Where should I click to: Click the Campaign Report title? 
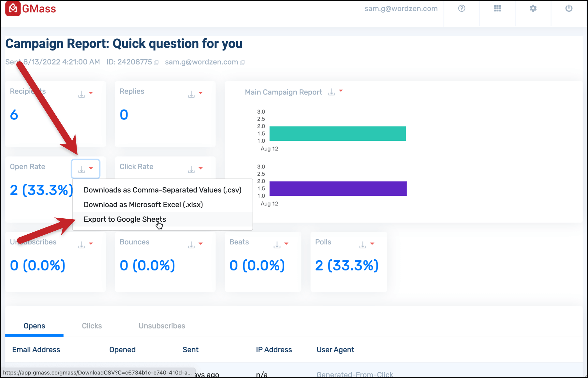(x=124, y=43)
